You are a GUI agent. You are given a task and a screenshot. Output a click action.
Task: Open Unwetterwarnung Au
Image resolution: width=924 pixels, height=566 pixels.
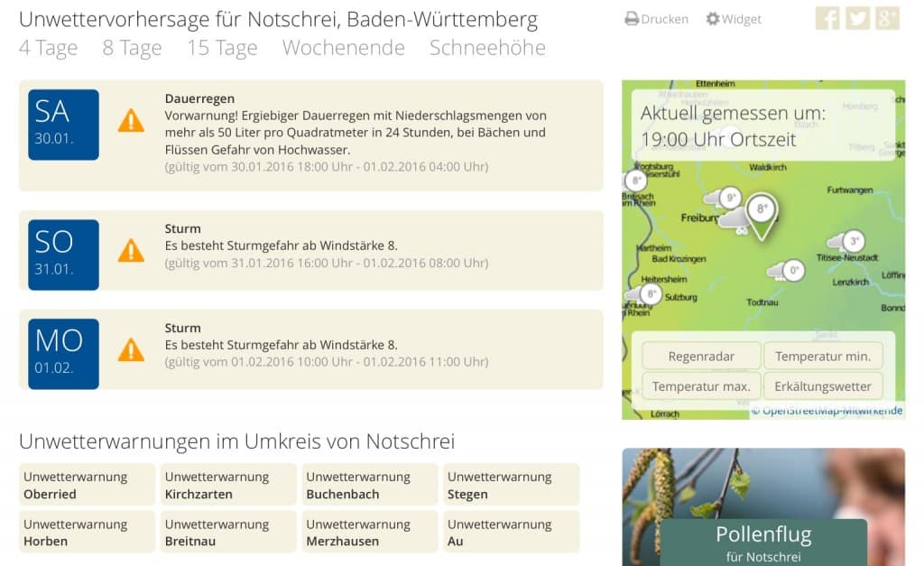(512, 532)
